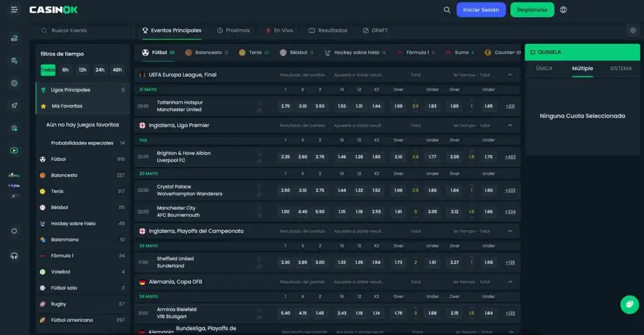Select the 6h time filter
Image resolution: width=644 pixels, height=335 pixels.
point(65,70)
